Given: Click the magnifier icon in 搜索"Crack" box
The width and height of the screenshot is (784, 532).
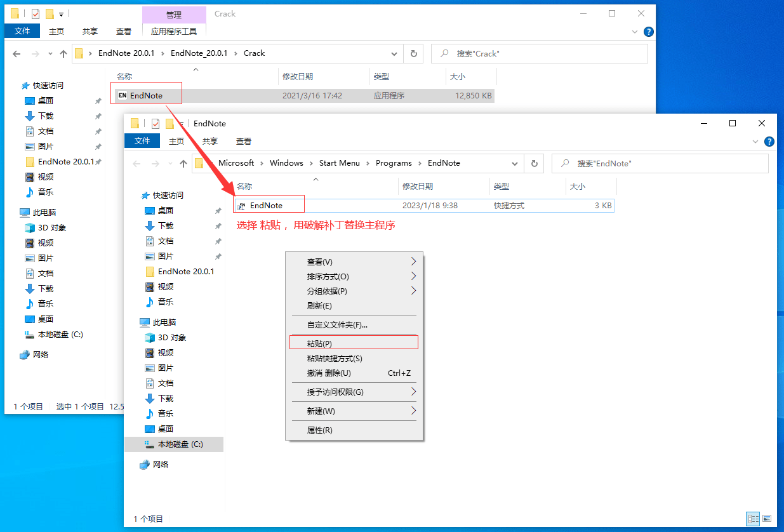Looking at the screenshot, I should (x=444, y=54).
